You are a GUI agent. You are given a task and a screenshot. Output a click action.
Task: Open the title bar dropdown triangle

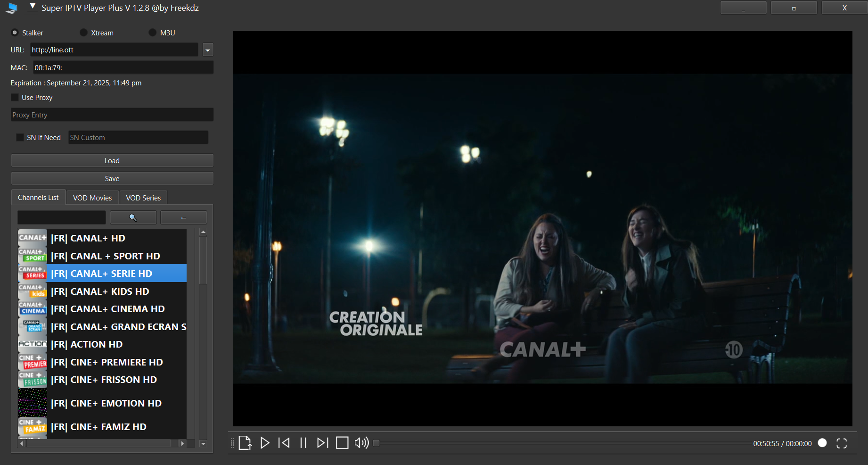pos(33,7)
